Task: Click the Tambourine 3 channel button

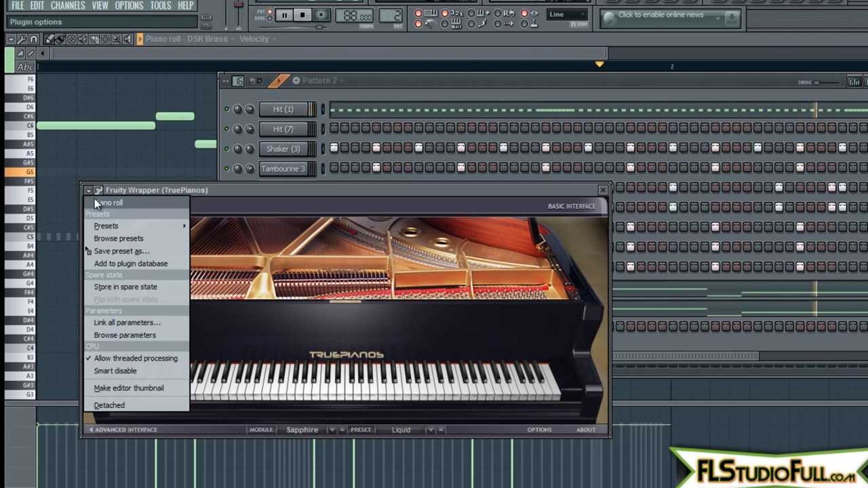Action: (283, 168)
